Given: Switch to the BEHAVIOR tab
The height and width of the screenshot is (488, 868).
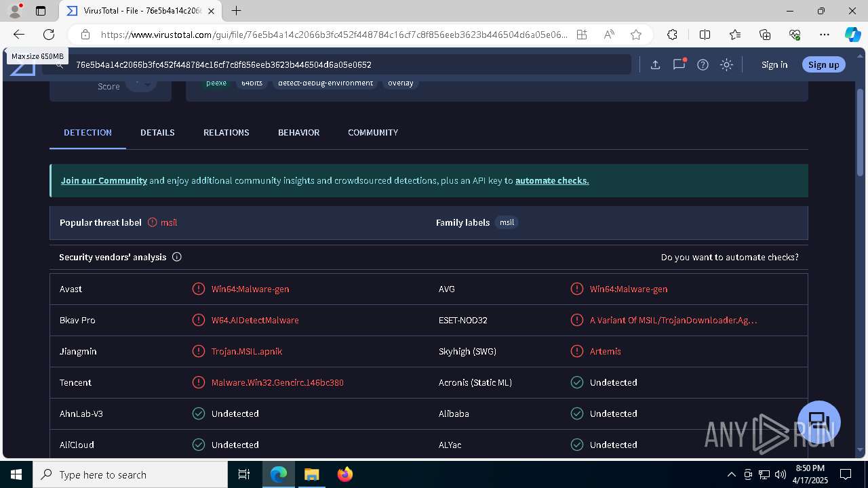Looking at the screenshot, I should click(298, 132).
